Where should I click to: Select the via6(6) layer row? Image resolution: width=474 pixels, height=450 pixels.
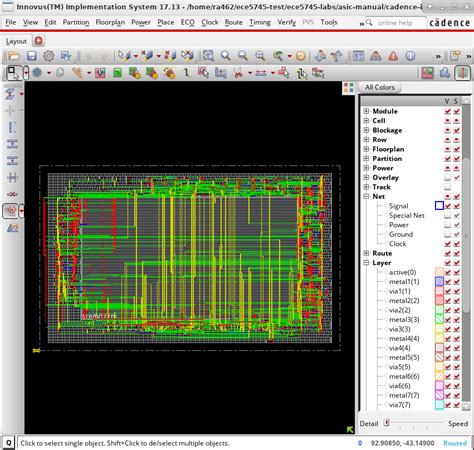400,386
